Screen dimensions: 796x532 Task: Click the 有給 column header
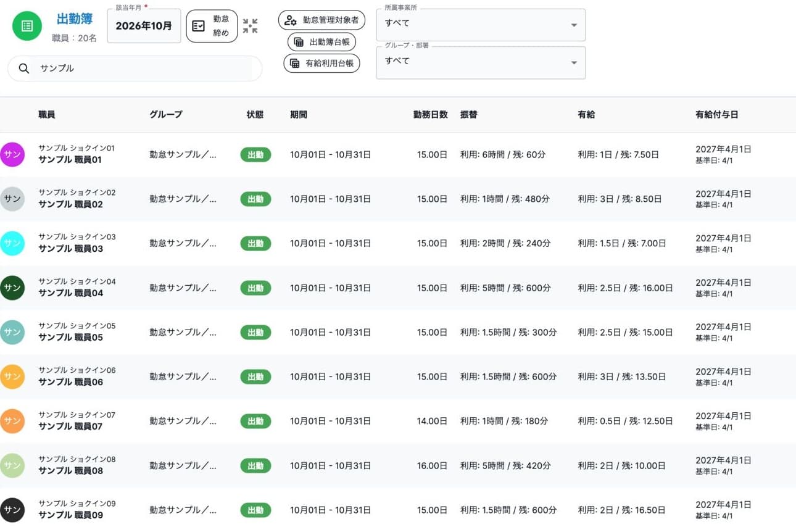point(586,115)
